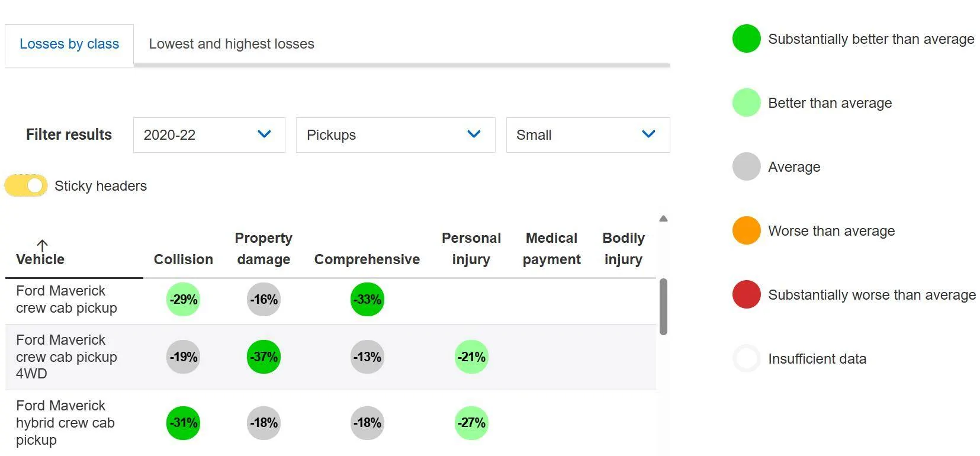Click the red Substantially worse than average swatch
Viewport: 980px width, 456px height.
[746, 295]
